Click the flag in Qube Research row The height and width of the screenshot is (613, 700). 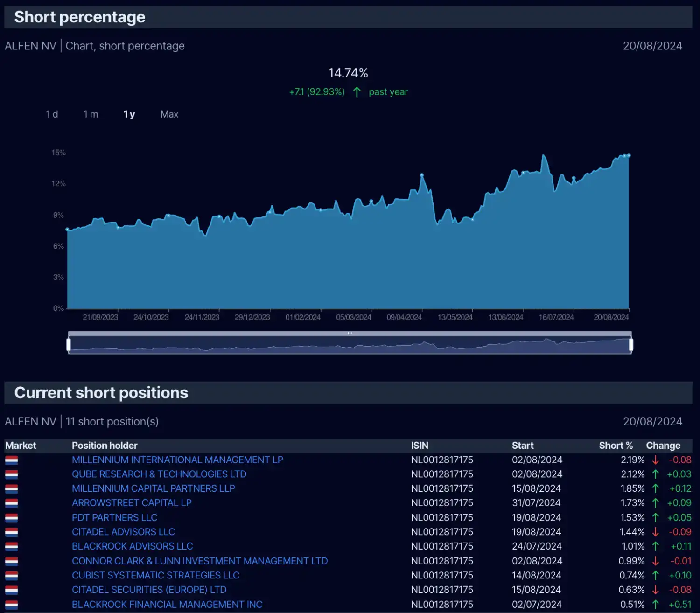12,475
